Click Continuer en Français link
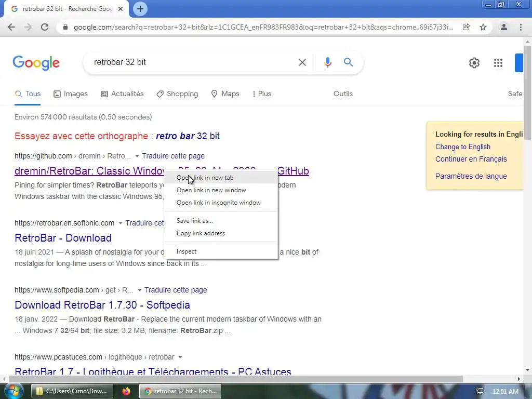Image resolution: width=532 pixels, height=399 pixels. pyautogui.click(x=471, y=159)
